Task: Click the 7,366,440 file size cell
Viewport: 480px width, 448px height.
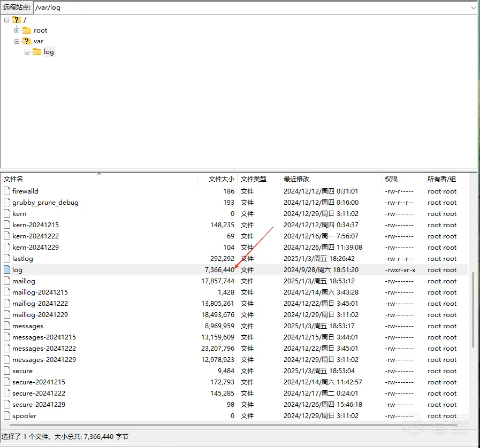Action: point(219,270)
